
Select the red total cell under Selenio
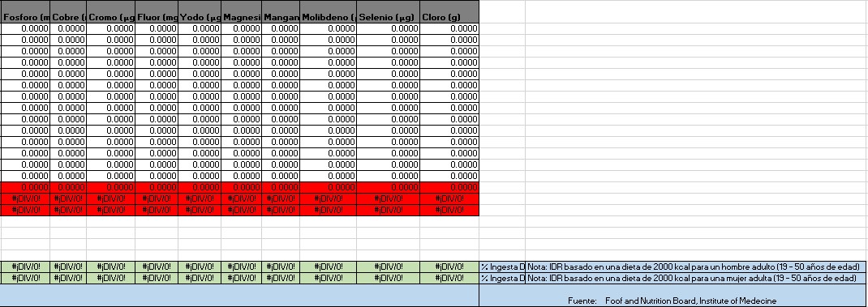coord(389,187)
